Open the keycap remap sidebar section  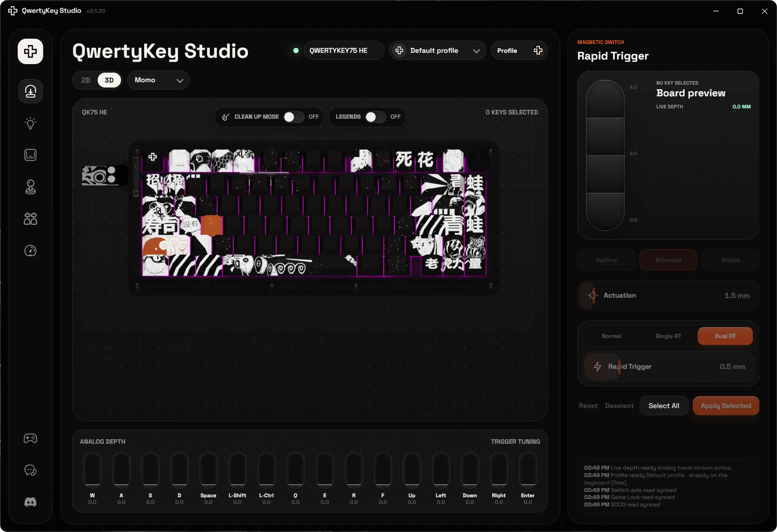pos(30,155)
